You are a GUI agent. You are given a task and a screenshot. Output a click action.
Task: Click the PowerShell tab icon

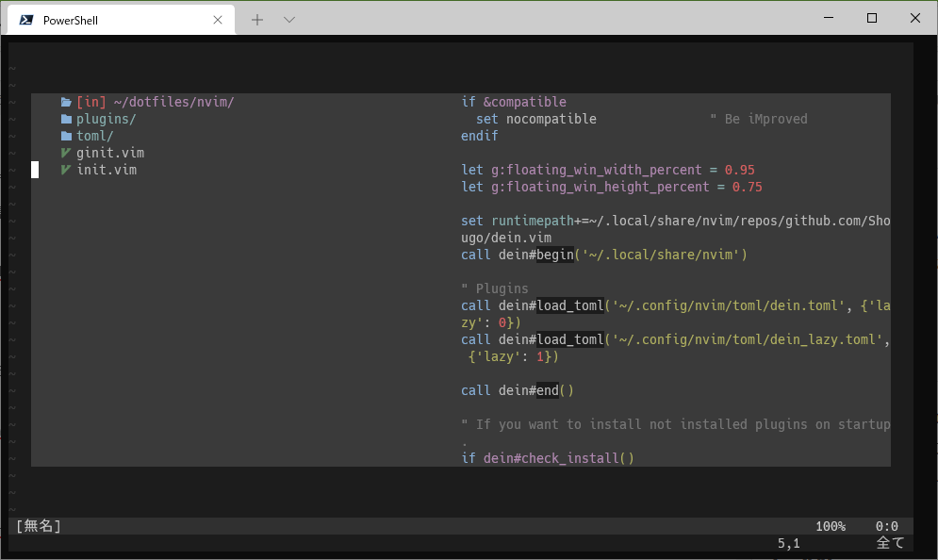25,20
